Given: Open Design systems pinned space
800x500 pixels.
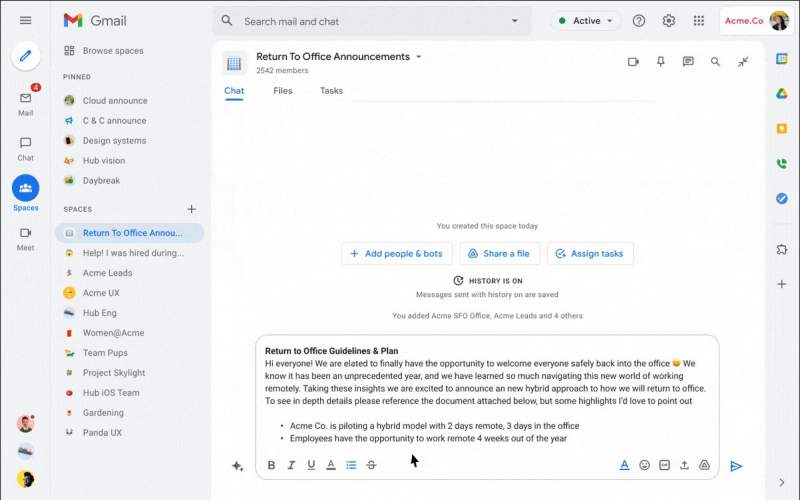Looking at the screenshot, I should pos(114,140).
